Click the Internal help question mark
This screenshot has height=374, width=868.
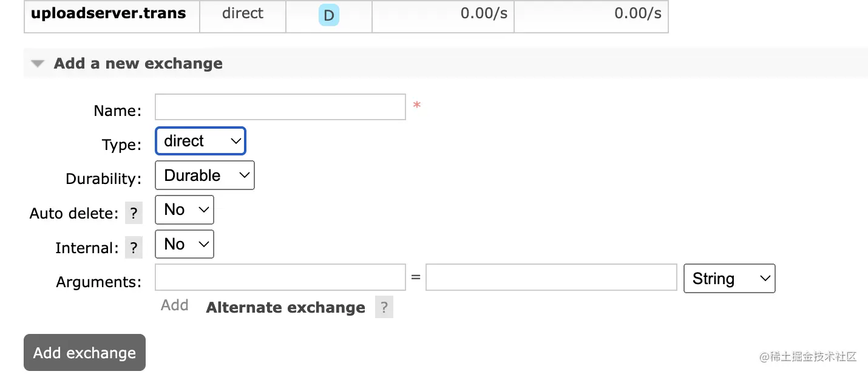(x=134, y=248)
